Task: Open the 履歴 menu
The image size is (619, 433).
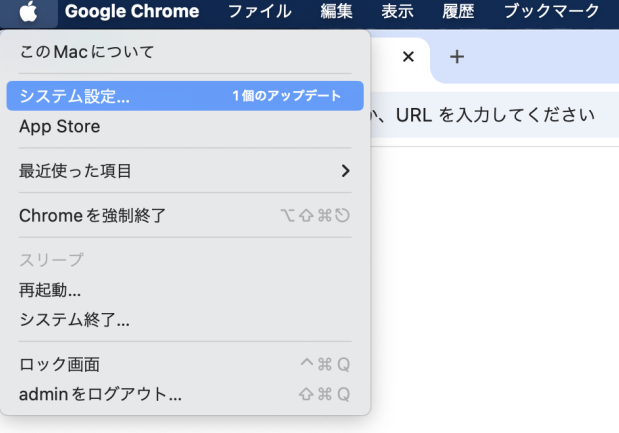Action: [x=458, y=11]
